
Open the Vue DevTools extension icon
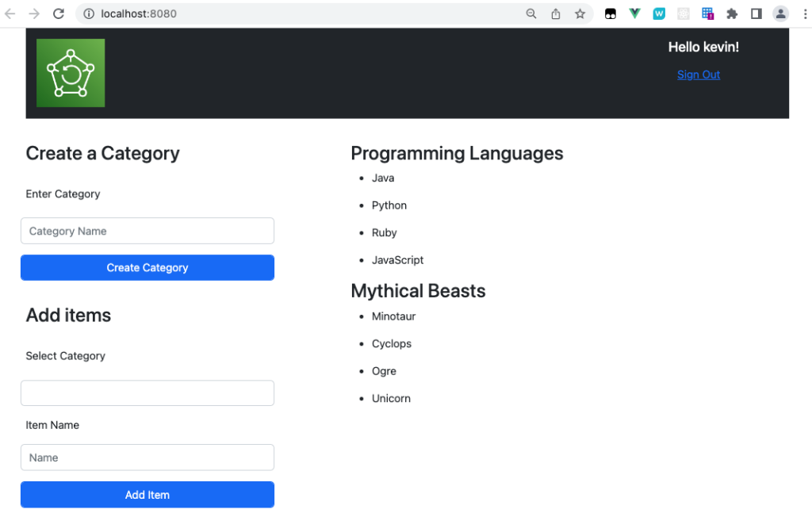coord(634,13)
